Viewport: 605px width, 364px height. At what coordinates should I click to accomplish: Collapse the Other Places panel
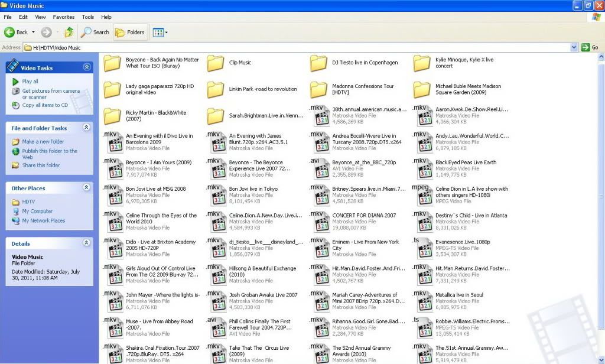(x=86, y=187)
